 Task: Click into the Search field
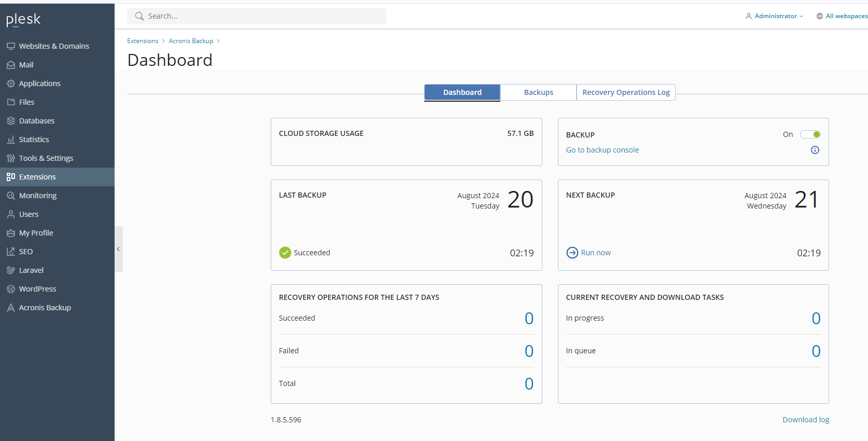[x=257, y=16]
